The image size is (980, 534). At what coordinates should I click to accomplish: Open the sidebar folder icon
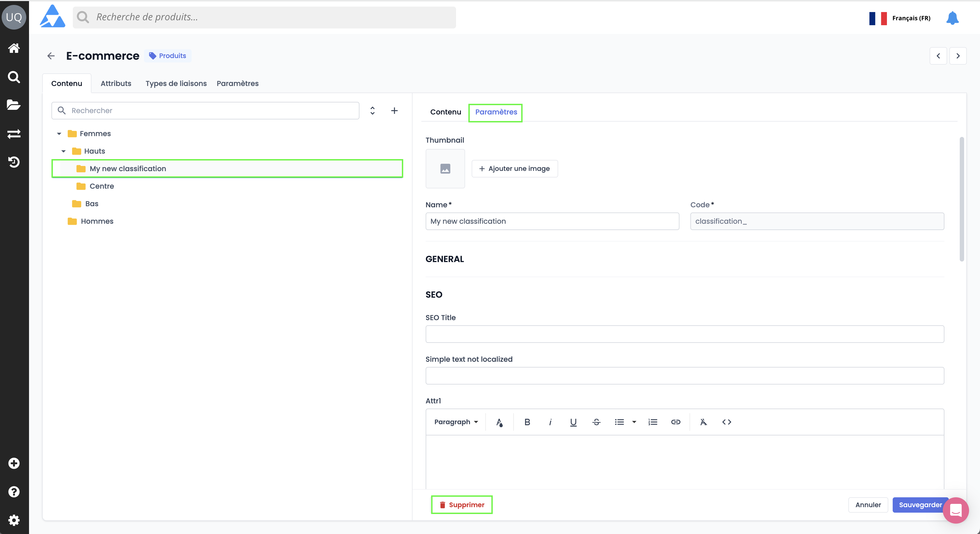pos(14,105)
